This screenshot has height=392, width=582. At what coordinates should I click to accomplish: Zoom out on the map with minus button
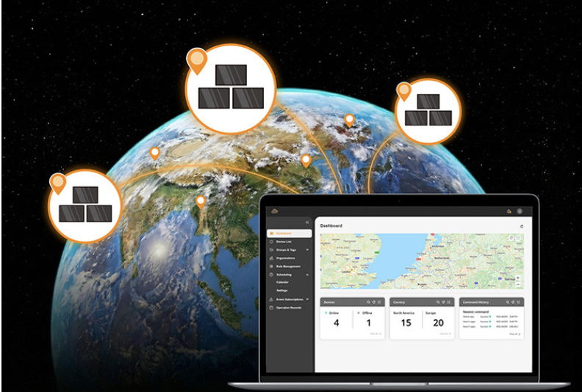click(x=518, y=284)
